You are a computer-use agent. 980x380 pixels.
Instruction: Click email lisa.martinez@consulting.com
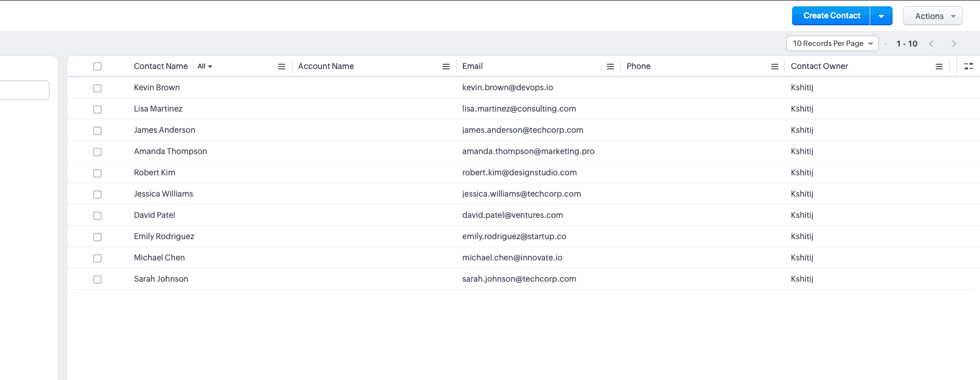click(x=519, y=109)
